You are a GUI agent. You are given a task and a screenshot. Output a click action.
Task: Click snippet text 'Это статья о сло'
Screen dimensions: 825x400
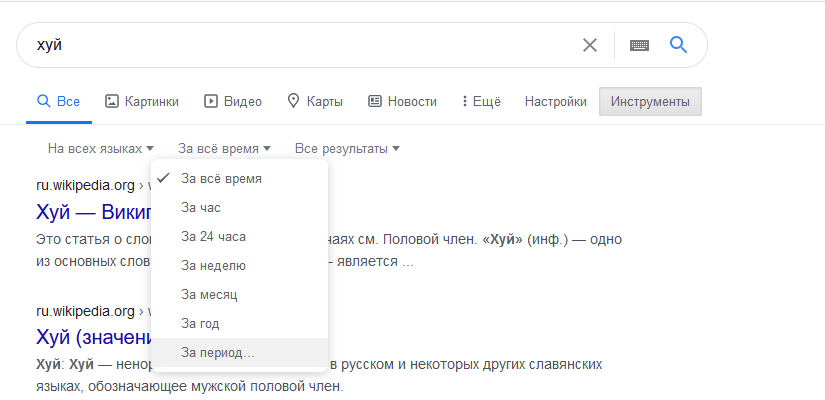[x=94, y=239]
